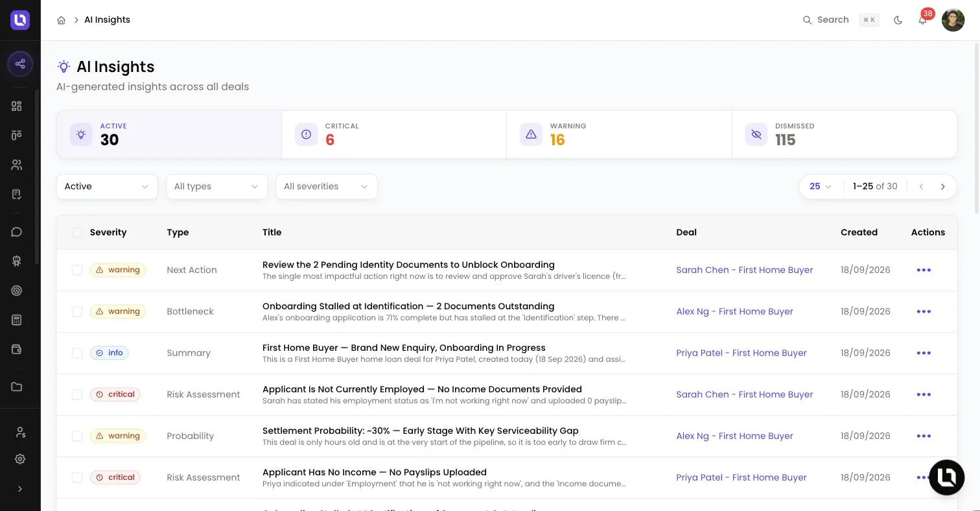Check the Brand New Enquiry summary row

[77, 353]
